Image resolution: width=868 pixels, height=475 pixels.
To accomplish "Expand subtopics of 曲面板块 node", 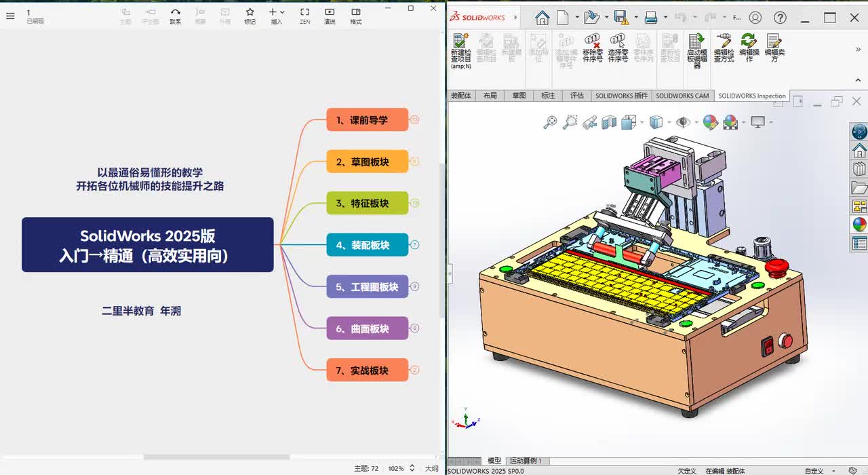I will (x=415, y=328).
